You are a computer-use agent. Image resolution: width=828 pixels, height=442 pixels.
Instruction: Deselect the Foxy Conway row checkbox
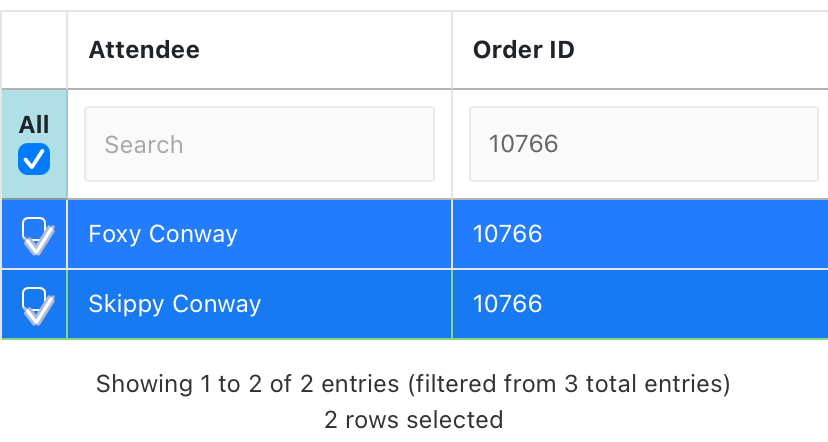[35, 234]
